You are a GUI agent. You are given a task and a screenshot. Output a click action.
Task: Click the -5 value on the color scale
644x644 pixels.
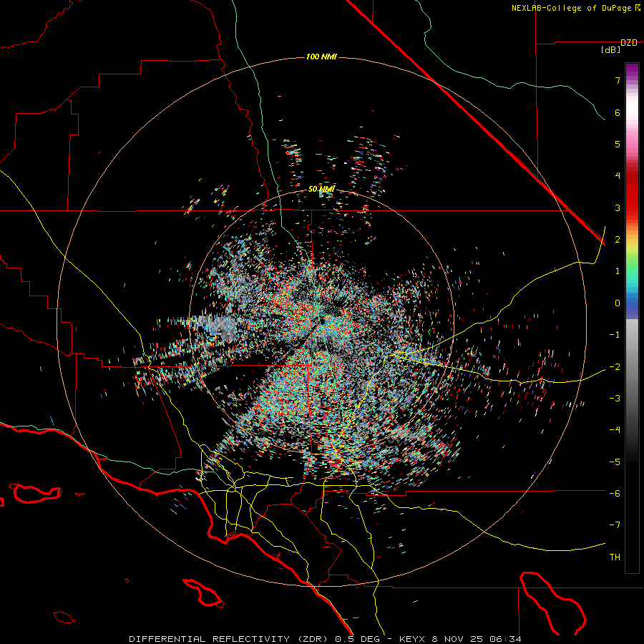(615, 462)
